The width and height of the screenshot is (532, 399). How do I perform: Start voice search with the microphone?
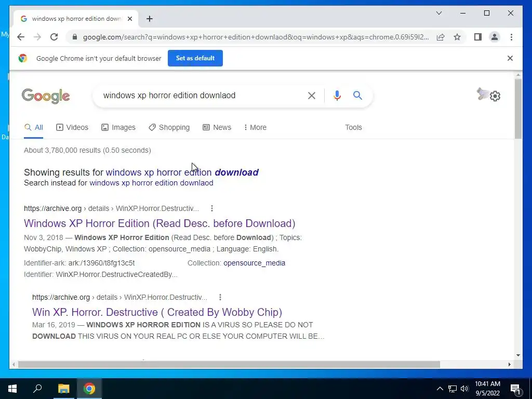coord(337,96)
